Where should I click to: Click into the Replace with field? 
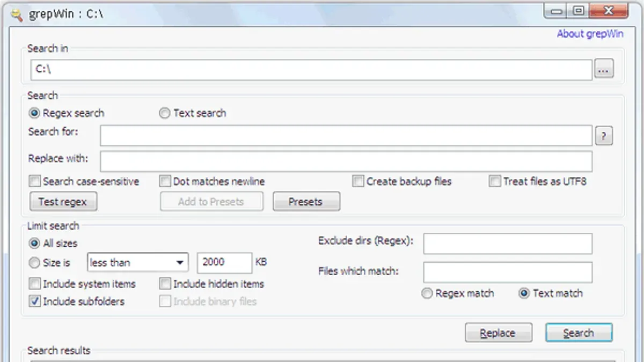pyautogui.click(x=346, y=161)
